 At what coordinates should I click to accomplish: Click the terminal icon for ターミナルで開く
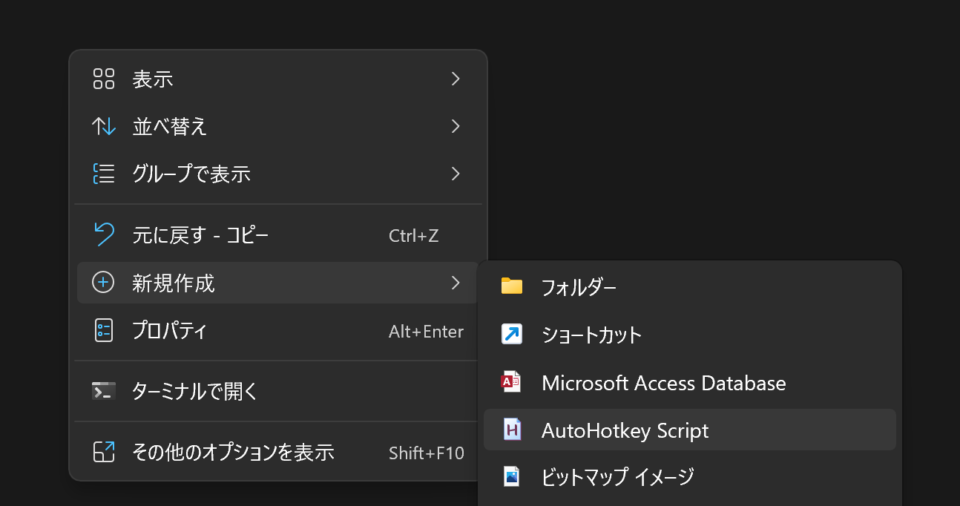point(103,391)
